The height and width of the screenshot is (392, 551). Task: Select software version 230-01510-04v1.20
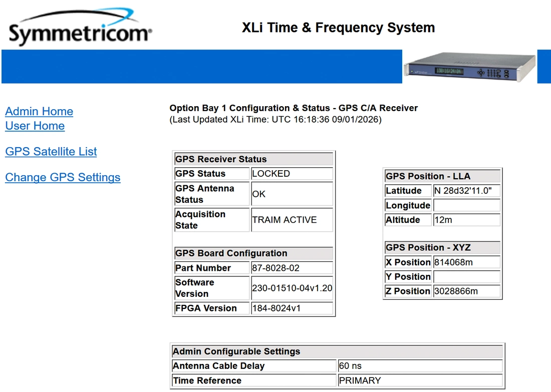click(x=292, y=288)
